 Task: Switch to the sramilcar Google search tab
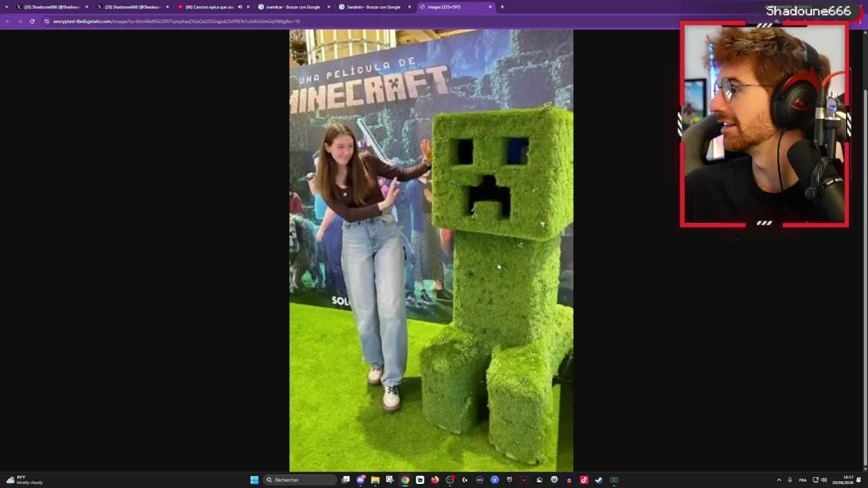pos(293,7)
